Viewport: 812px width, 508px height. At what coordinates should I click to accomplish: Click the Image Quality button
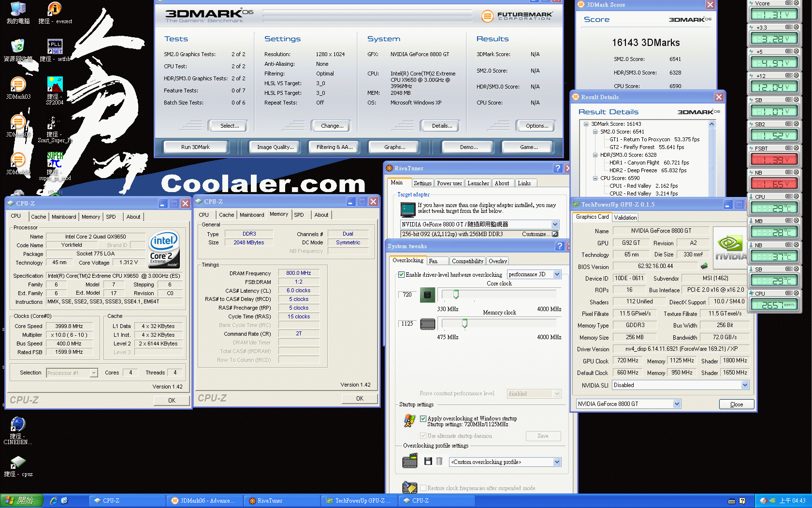tap(275, 147)
